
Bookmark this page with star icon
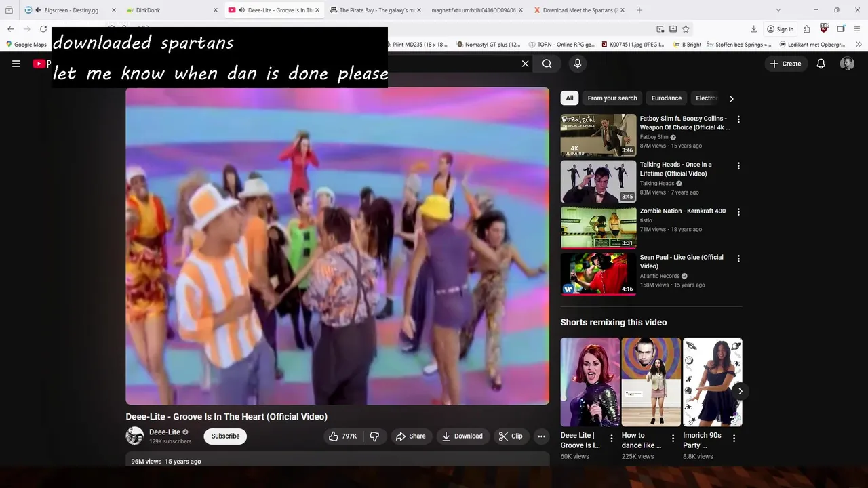tap(686, 29)
